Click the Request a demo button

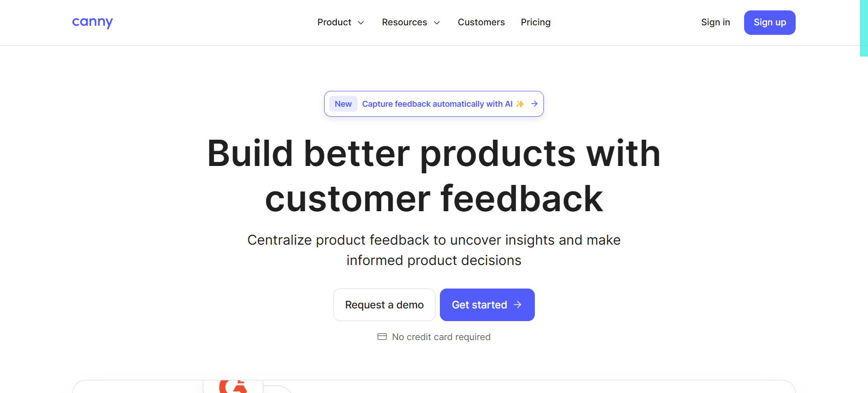384,305
